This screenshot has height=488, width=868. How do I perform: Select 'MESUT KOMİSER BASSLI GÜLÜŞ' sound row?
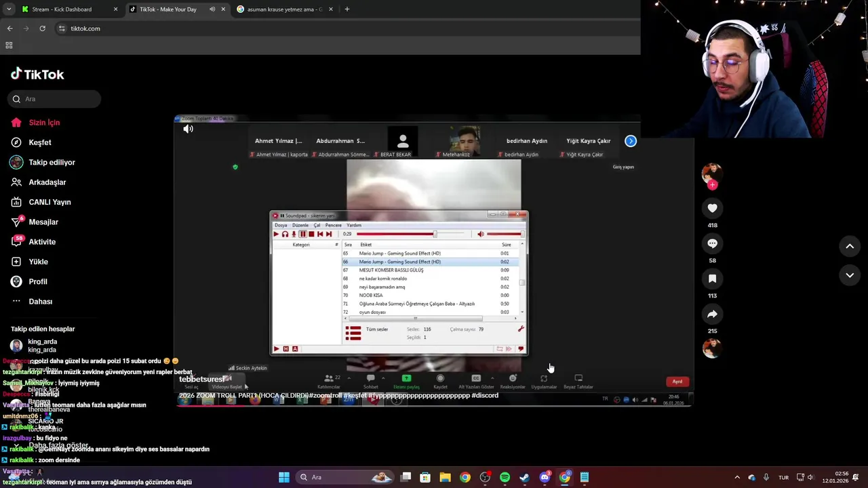coord(431,270)
